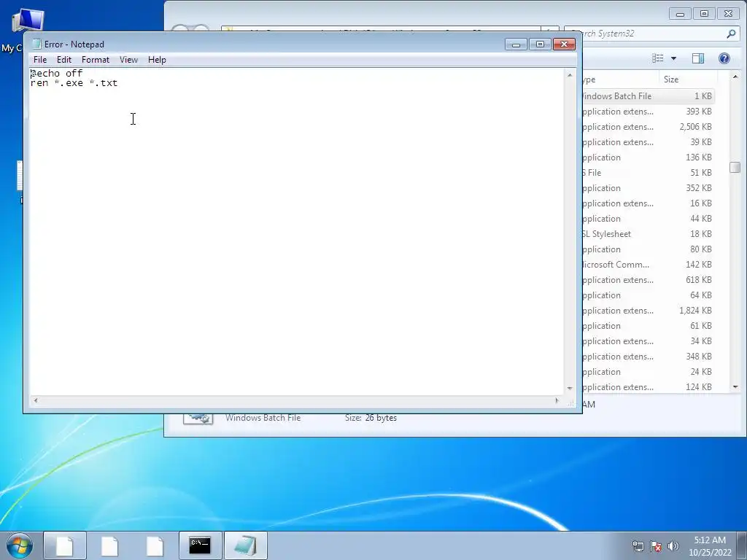Maximize the background Explorer window
The image size is (747, 560).
tap(704, 14)
